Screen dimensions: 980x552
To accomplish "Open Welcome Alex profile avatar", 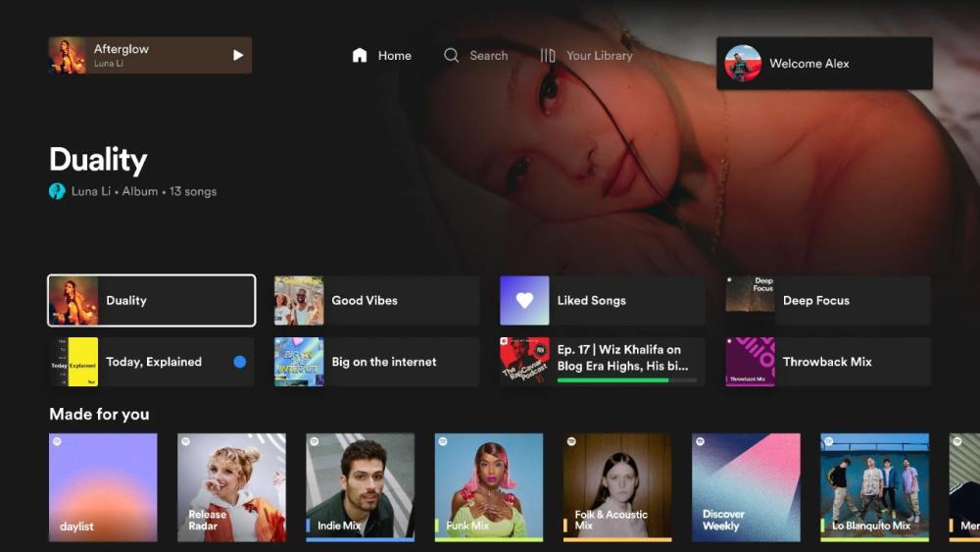I will click(743, 63).
